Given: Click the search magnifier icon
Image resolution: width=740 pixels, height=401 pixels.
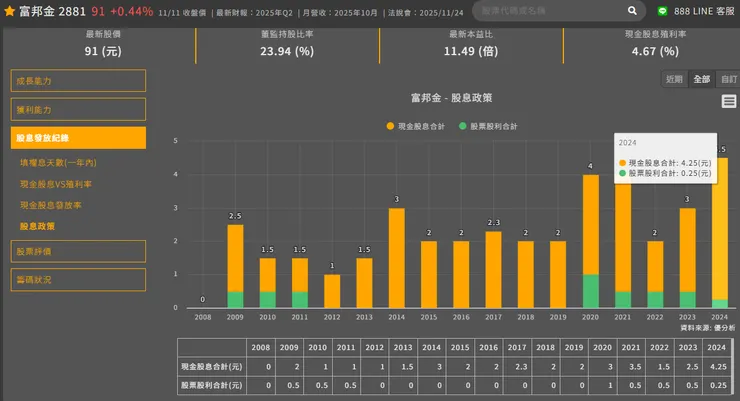Looking at the screenshot, I should click(632, 10).
